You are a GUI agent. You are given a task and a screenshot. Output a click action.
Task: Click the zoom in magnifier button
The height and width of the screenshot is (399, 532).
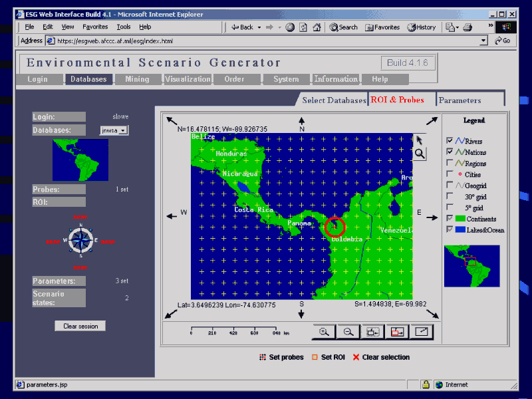point(324,331)
